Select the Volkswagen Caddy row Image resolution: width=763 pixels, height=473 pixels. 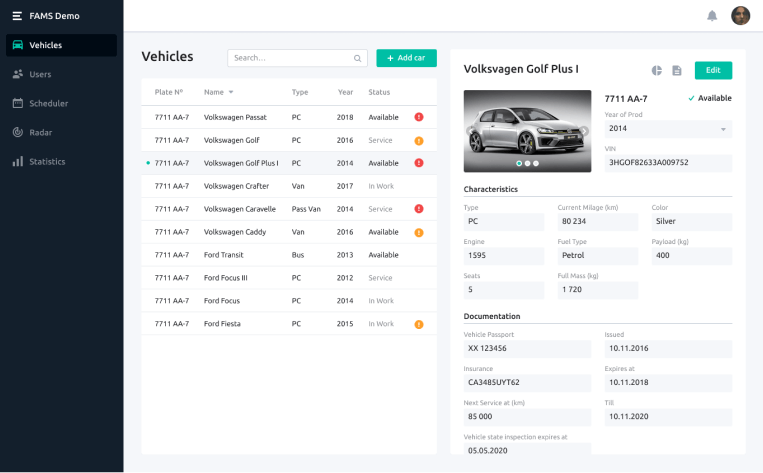(x=289, y=232)
